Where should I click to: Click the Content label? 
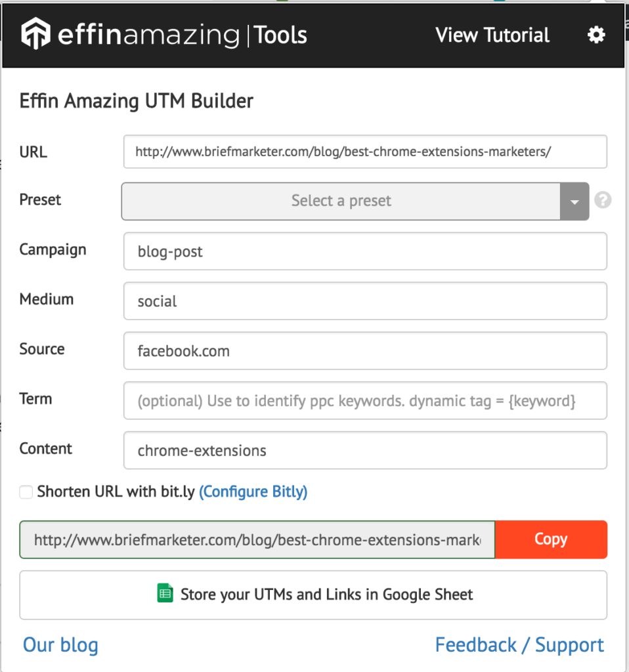click(x=45, y=448)
